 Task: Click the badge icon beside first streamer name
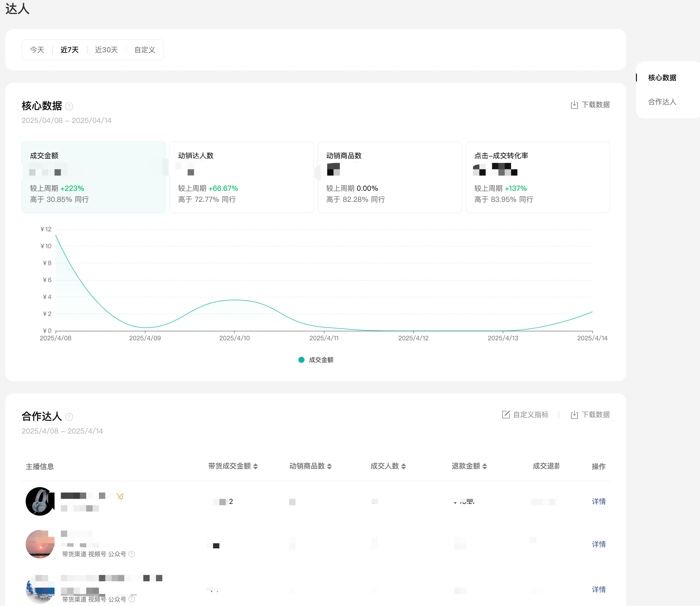120,496
